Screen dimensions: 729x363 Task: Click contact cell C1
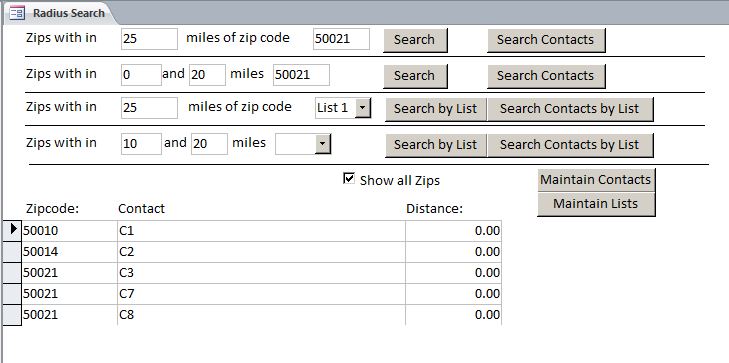coord(261,231)
